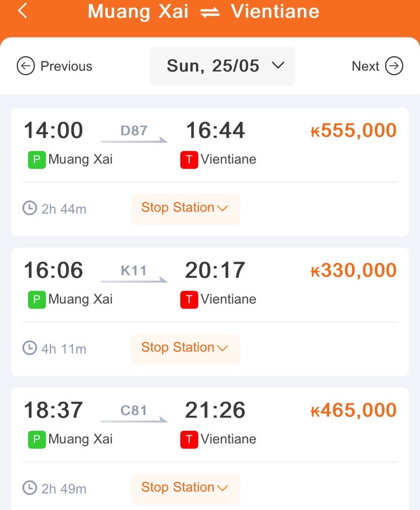Viewport: 420px width, 510px height.
Task: Click the Next day circled arrow icon
Action: pyautogui.click(x=394, y=66)
